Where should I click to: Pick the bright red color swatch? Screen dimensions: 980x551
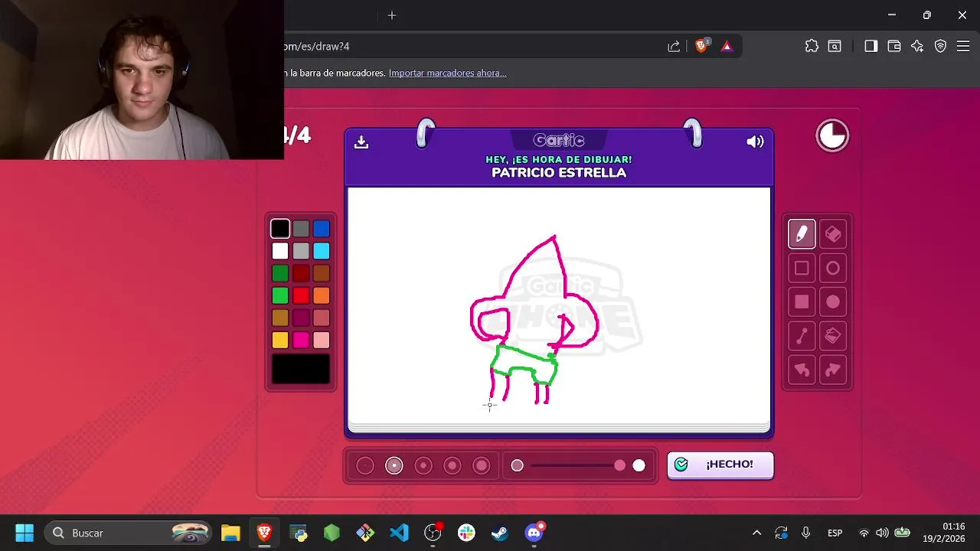coord(301,295)
